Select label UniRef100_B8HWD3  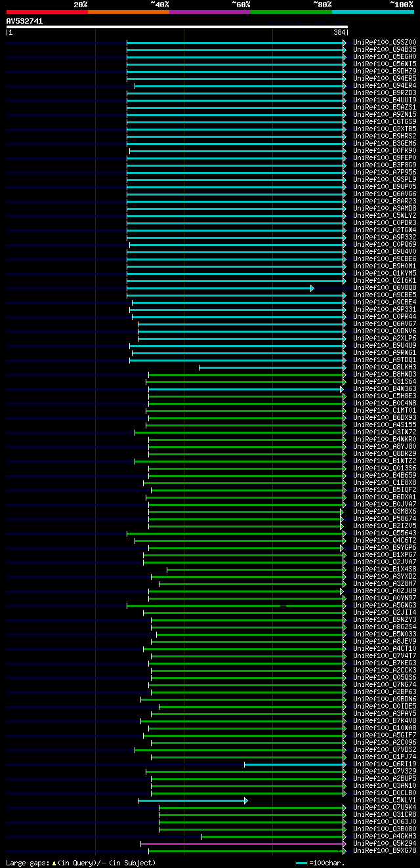[385, 375]
